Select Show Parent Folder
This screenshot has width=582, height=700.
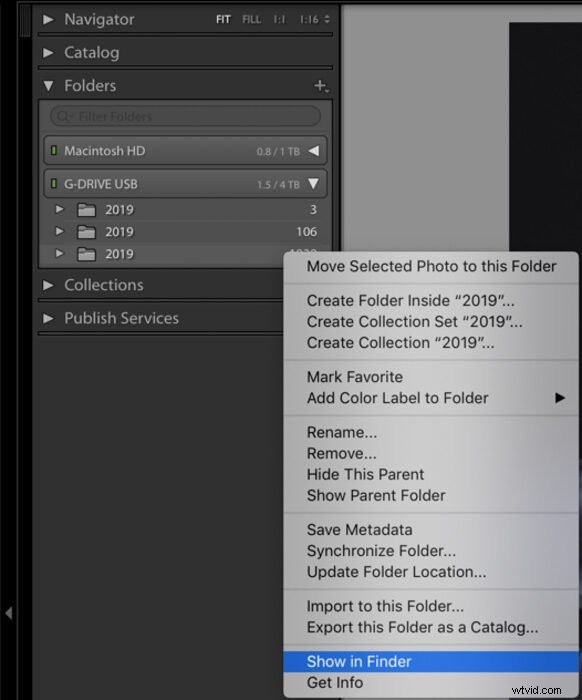click(431, 495)
